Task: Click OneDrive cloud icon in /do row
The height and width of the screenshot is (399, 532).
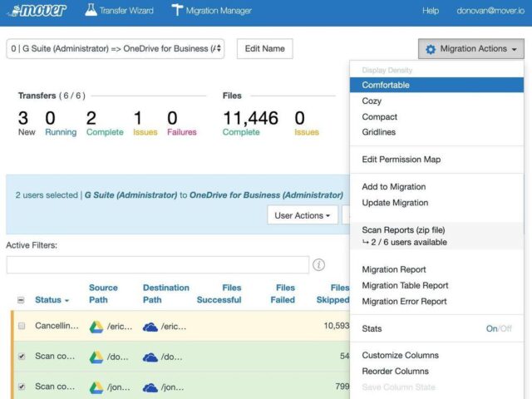Action: [150, 357]
